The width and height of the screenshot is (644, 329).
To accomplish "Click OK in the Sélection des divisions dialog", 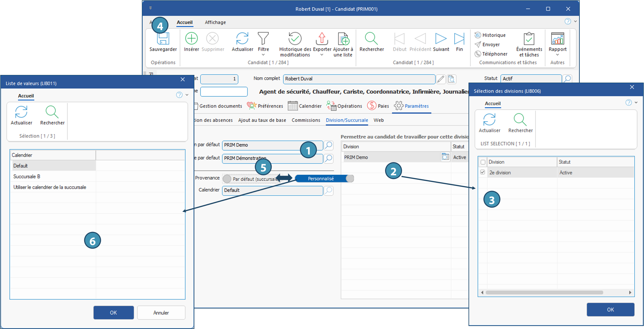I will click(x=610, y=310).
